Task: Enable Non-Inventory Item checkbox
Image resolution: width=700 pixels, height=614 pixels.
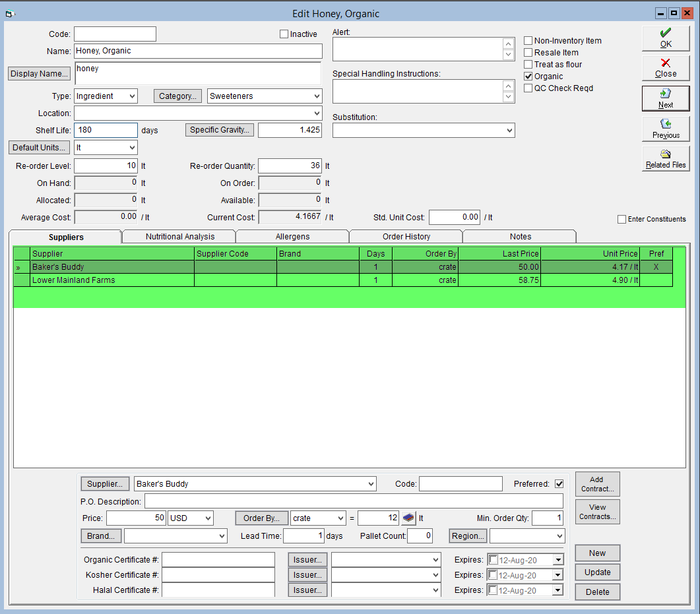Action: 528,41
